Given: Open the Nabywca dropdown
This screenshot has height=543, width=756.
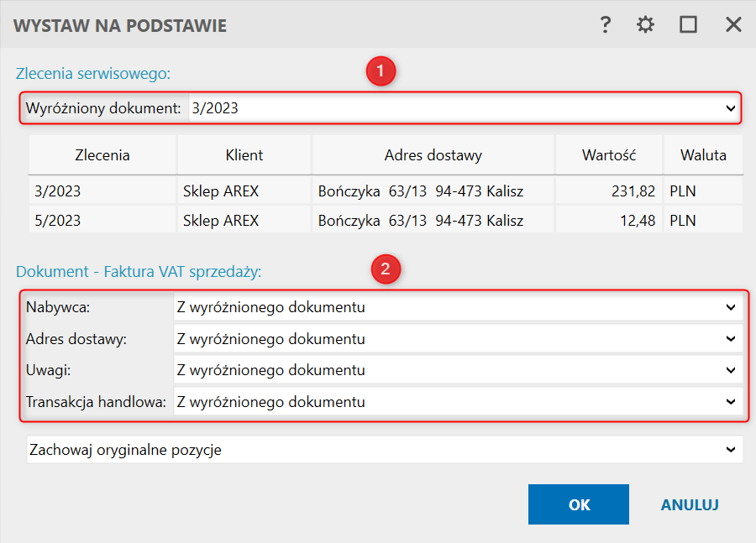Looking at the screenshot, I should [730, 307].
